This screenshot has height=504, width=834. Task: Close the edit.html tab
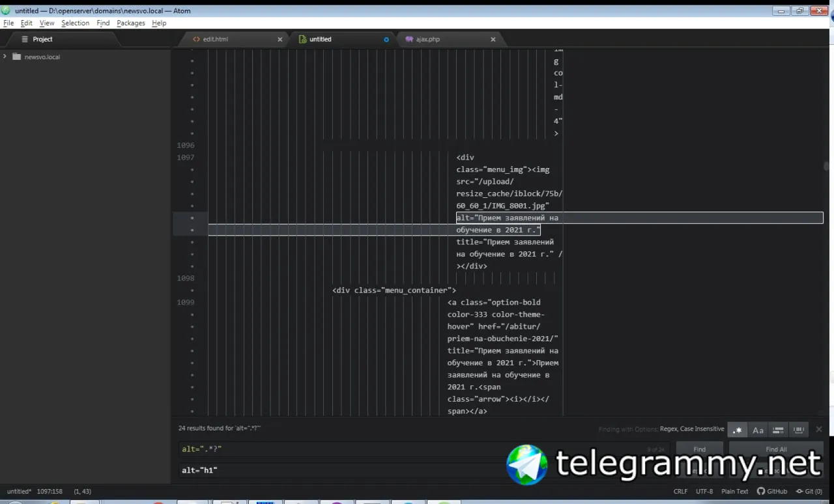click(x=280, y=39)
